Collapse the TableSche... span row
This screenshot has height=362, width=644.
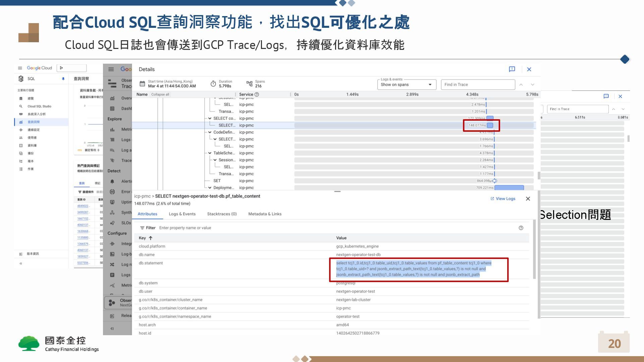tap(210, 153)
